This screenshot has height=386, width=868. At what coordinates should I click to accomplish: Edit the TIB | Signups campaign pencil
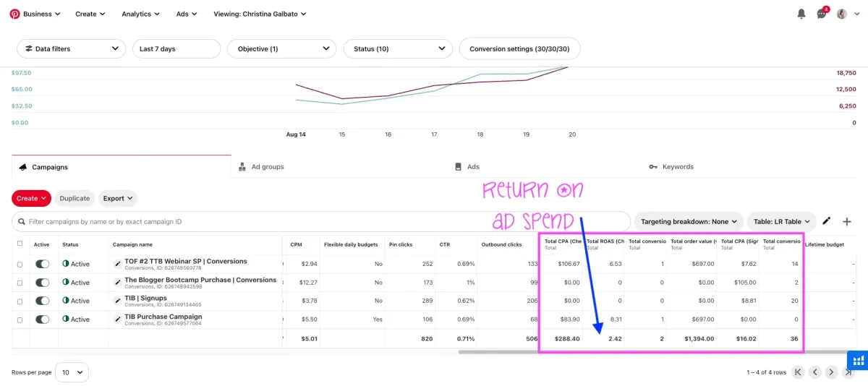click(118, 301)
